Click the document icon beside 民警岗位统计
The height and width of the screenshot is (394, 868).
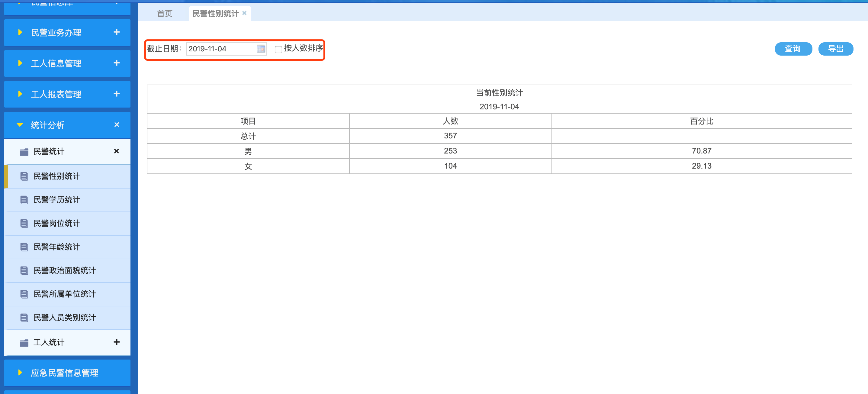(24, 224)
